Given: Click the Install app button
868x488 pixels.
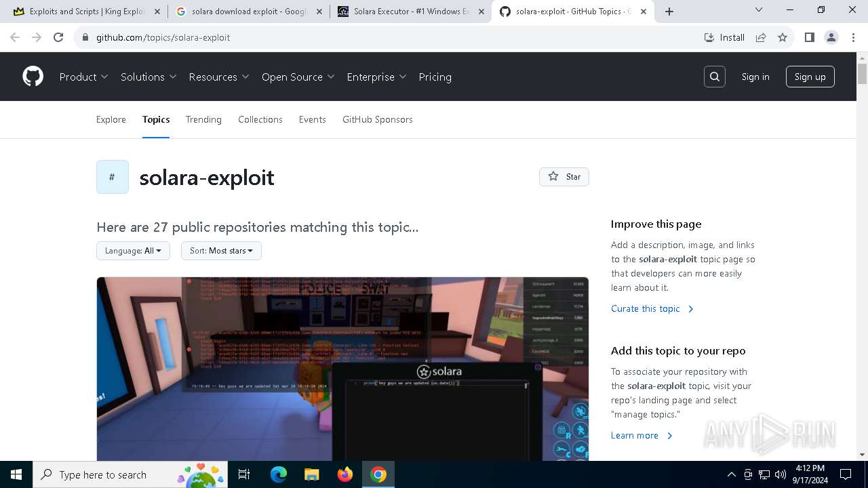Looking at the screenshot, I should click(724, 37).
